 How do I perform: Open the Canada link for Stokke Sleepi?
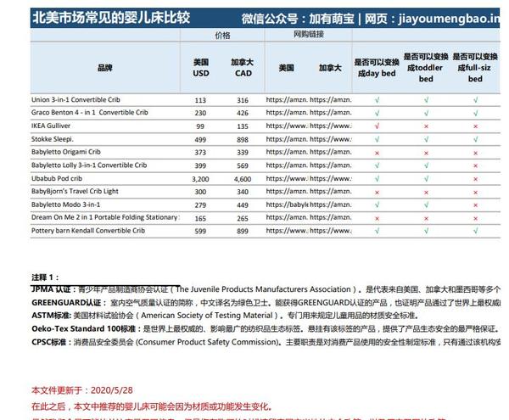click(331, 139)
